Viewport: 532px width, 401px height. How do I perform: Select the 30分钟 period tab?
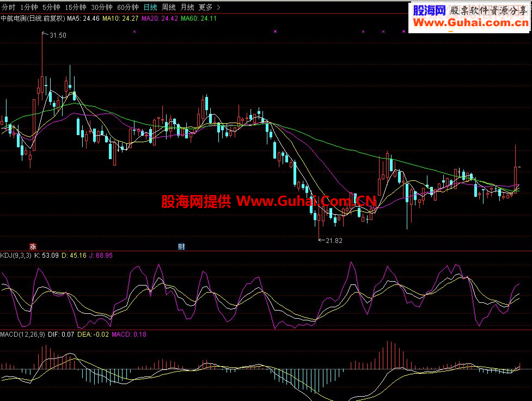click(102, 7)
